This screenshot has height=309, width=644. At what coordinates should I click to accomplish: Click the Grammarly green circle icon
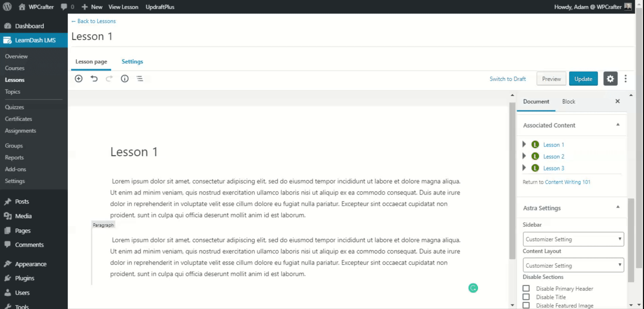pos(473,288)
